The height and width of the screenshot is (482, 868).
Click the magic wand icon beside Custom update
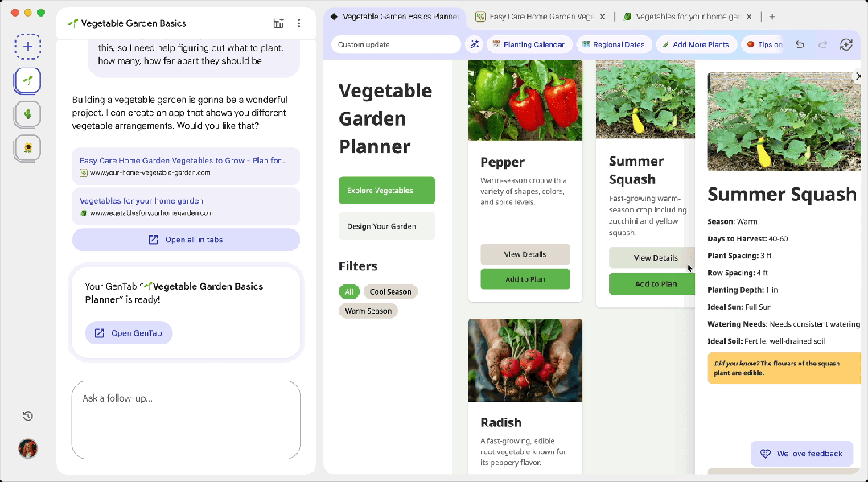pyautogui.click(x=474, y=44)
